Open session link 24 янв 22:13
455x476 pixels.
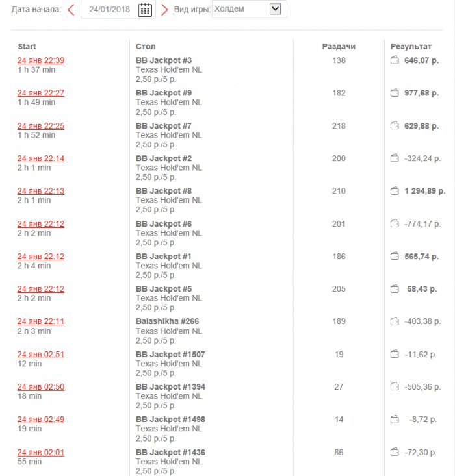coord(40,191)
